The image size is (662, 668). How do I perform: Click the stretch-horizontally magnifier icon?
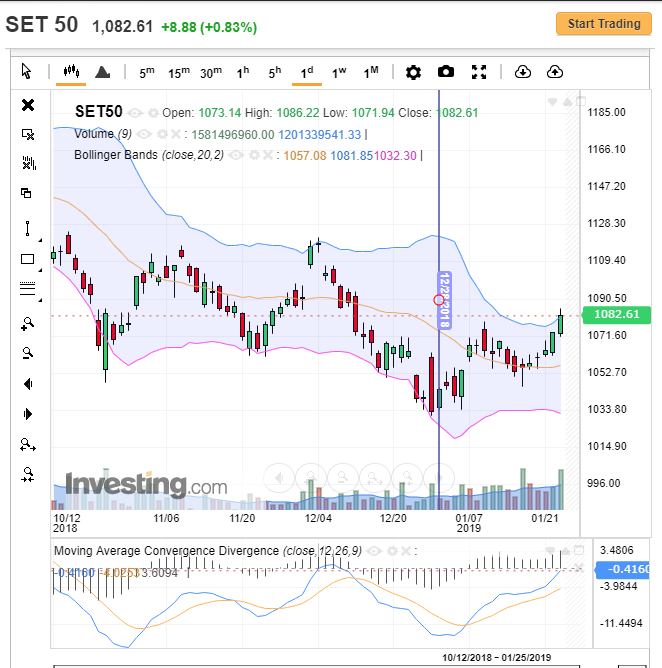point(28,445)
